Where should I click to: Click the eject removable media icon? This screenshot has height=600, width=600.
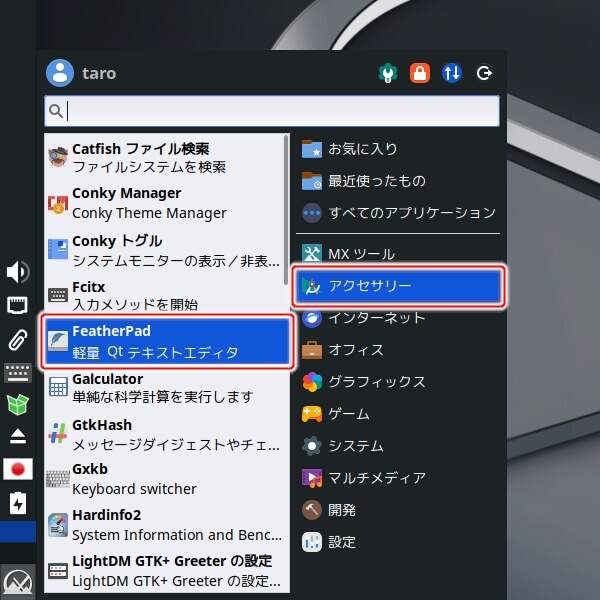click(x=17, y=436)
